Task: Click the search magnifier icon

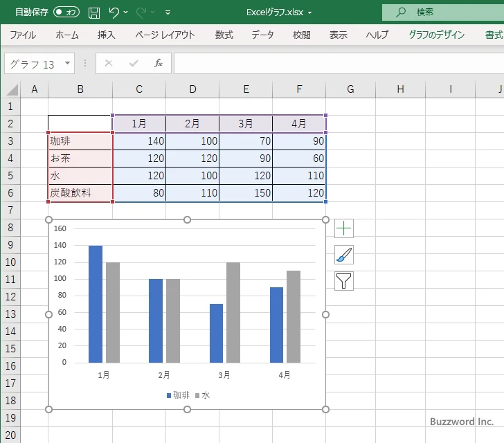Action: click(x=400, y=12)
